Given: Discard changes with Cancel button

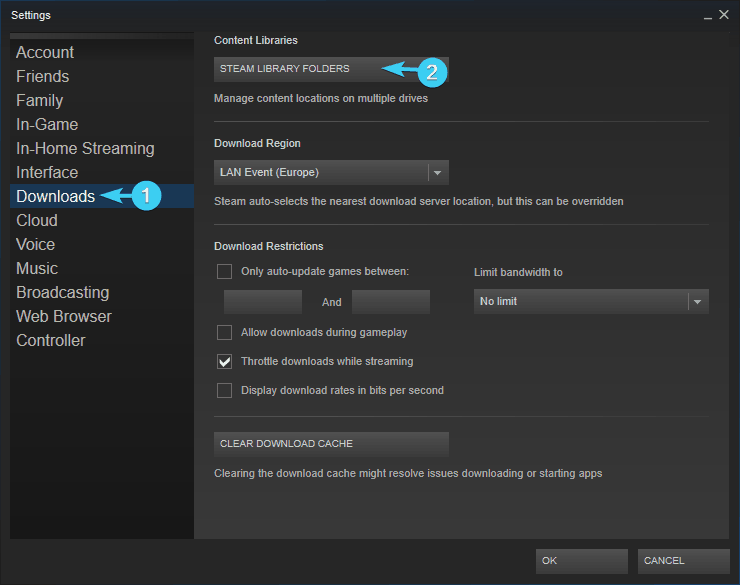Looking at the screenshot, I should (684, 561).
